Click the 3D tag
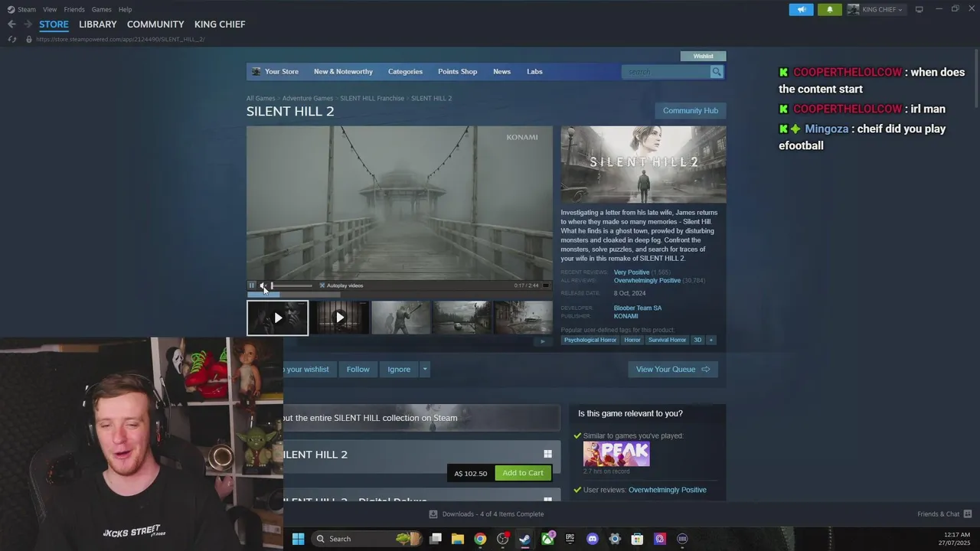The height and width of the screenshot is (551, 980). point(697,340)
